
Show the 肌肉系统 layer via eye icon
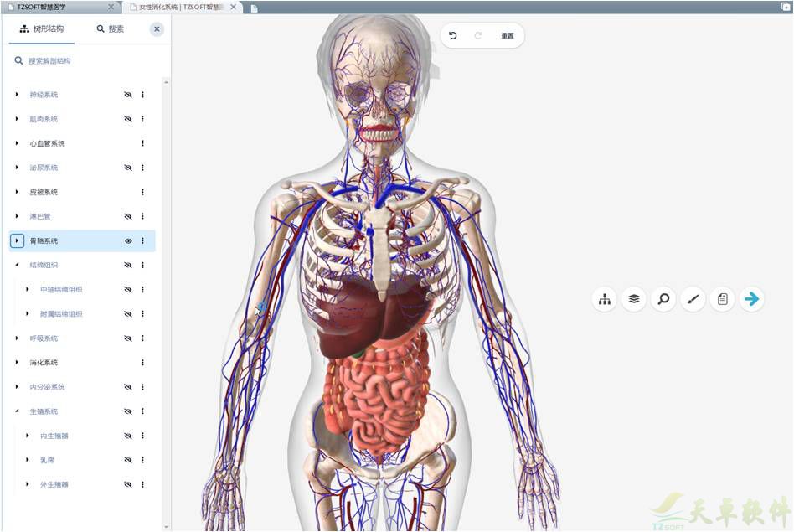coord(128,119)
